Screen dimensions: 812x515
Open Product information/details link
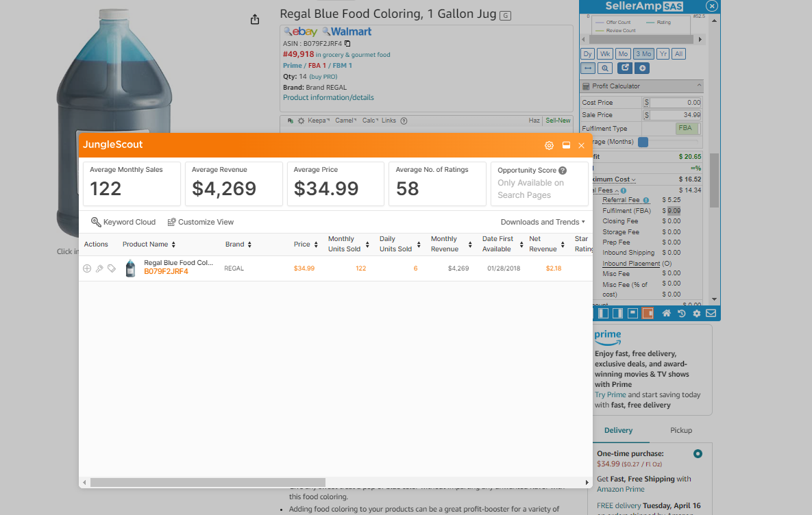click(328, 98)
